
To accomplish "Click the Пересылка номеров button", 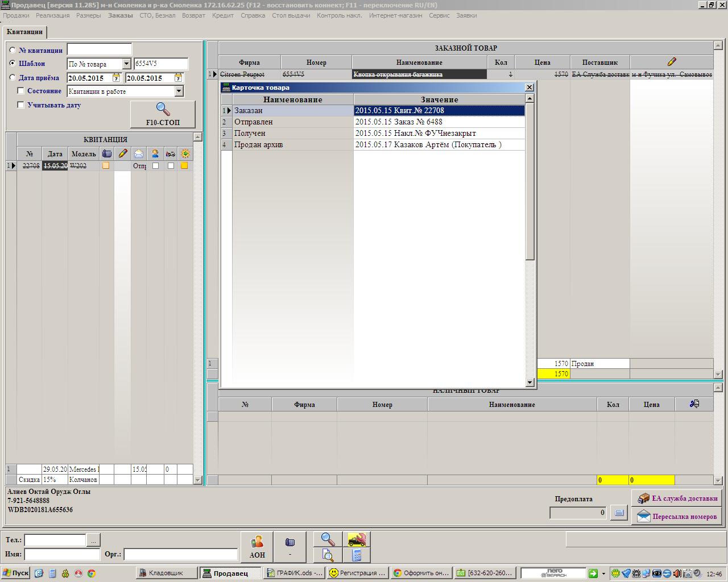I will [x=677, y=517].
